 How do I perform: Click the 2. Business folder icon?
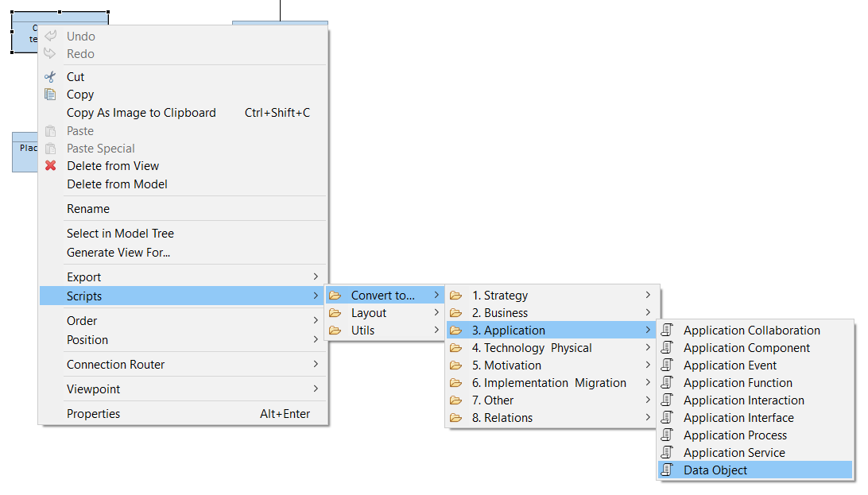point(455,313)
